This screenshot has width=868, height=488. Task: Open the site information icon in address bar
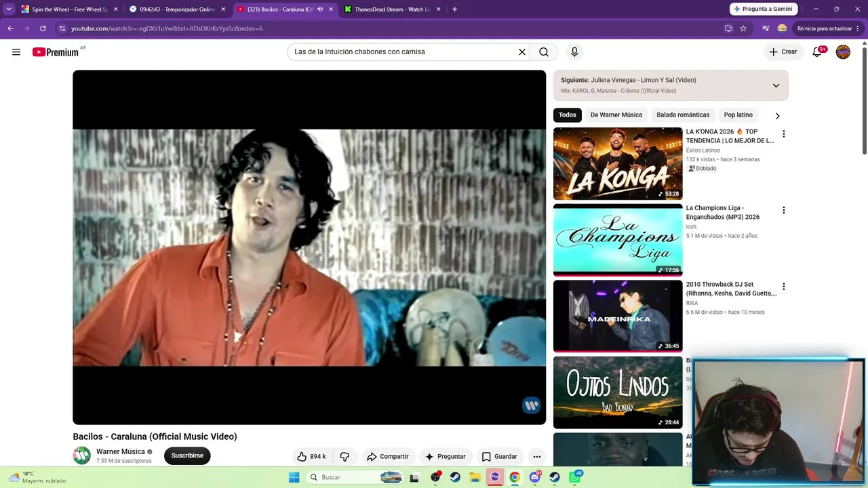pyautogui.click(x=62, y=28)
